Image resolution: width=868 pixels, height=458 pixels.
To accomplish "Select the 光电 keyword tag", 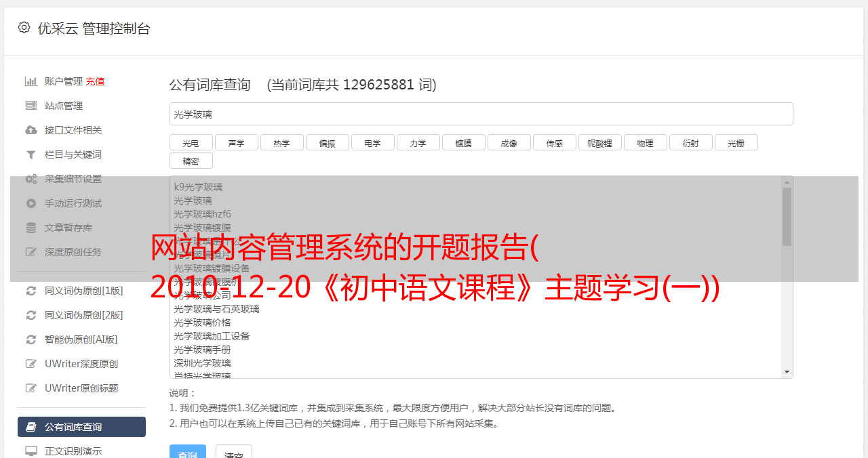I will 191,142.
